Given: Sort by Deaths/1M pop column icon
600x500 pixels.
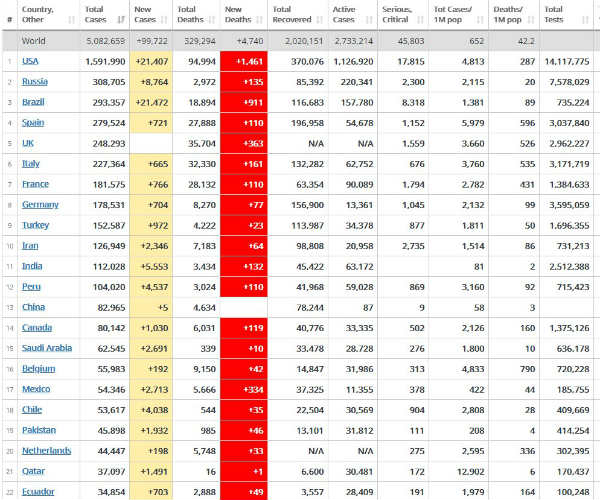Looking at the screenshot, I should click(x=531, y=20).
